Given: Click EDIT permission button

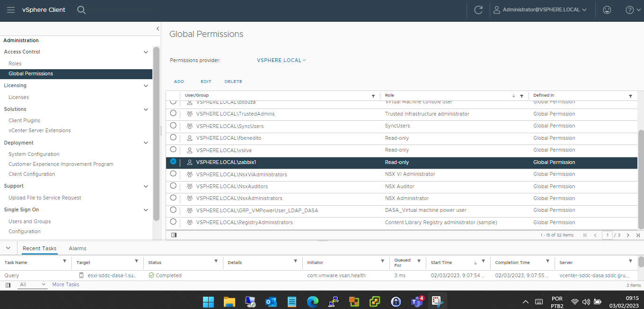Looking at the screenshot, I should pos(206,82).
